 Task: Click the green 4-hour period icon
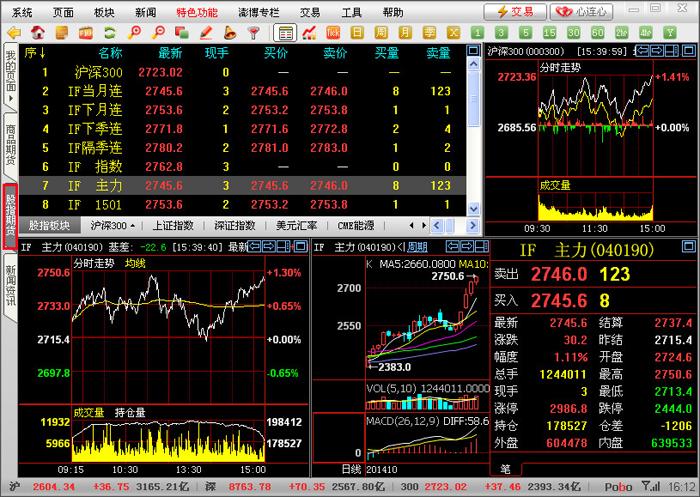pyautogui.click(x=646, y=33)
